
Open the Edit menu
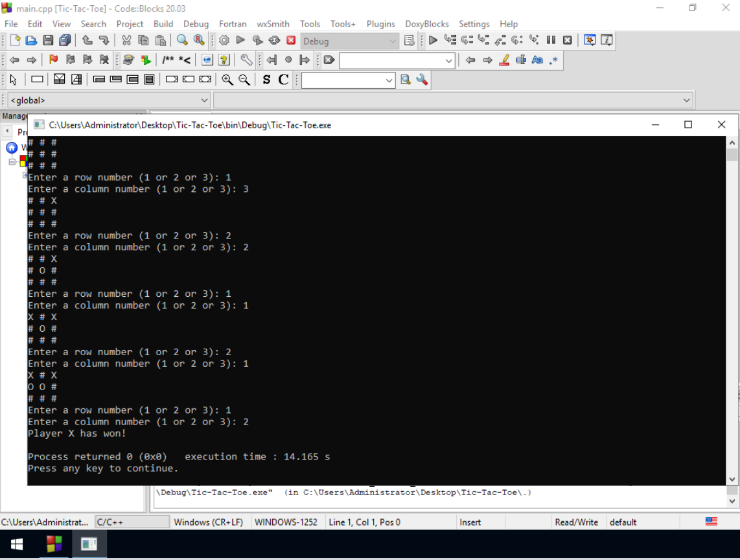(x=35, y=23)
